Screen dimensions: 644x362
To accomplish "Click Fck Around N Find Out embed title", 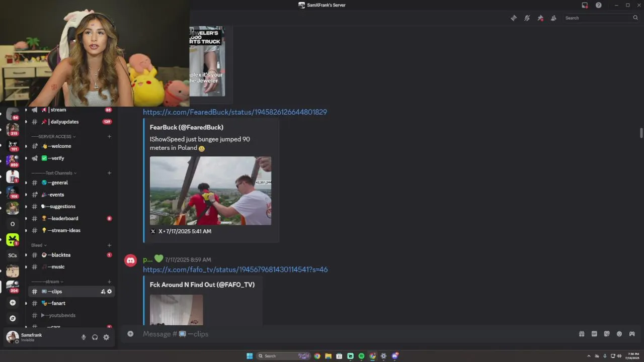I will click(202, 285).
